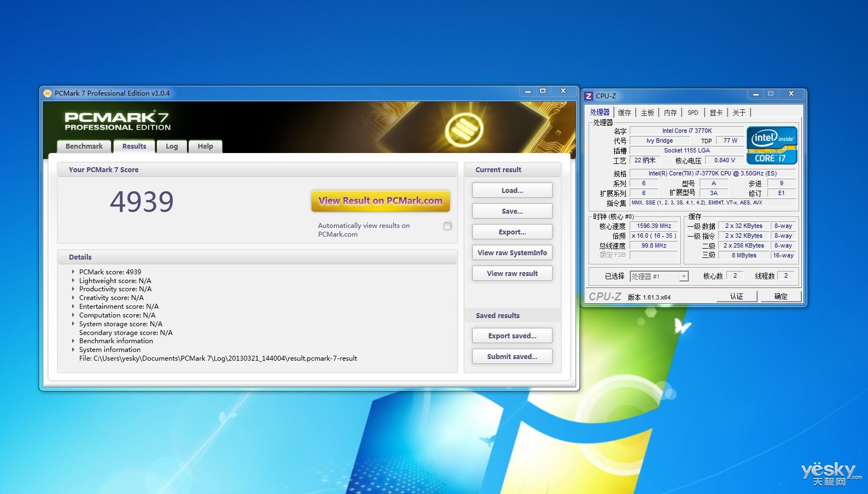Click the 认证 button in CPU-Z
Viewport: 868px width, 494px height.
click(737, 296)
